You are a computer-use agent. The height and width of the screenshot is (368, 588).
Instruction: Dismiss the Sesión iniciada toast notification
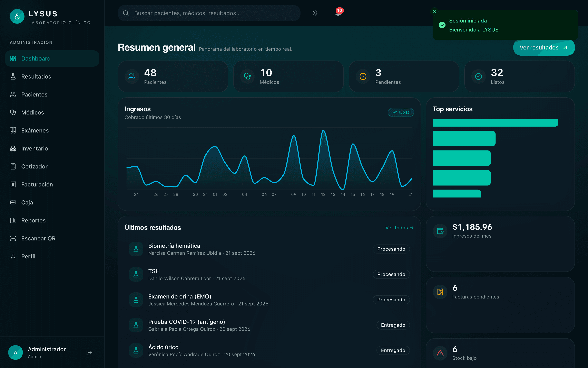pos(434,11)
